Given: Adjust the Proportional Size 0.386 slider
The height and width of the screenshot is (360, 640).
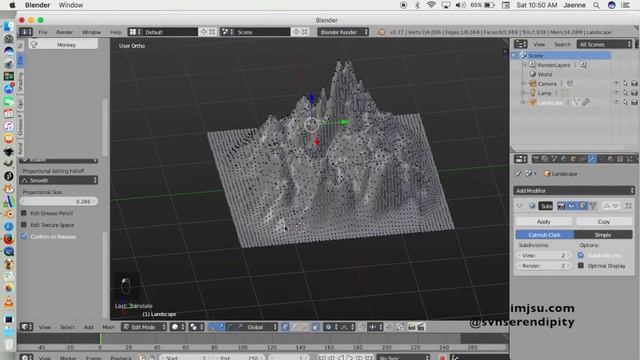Looking at the screenshot, I should 59,201.
